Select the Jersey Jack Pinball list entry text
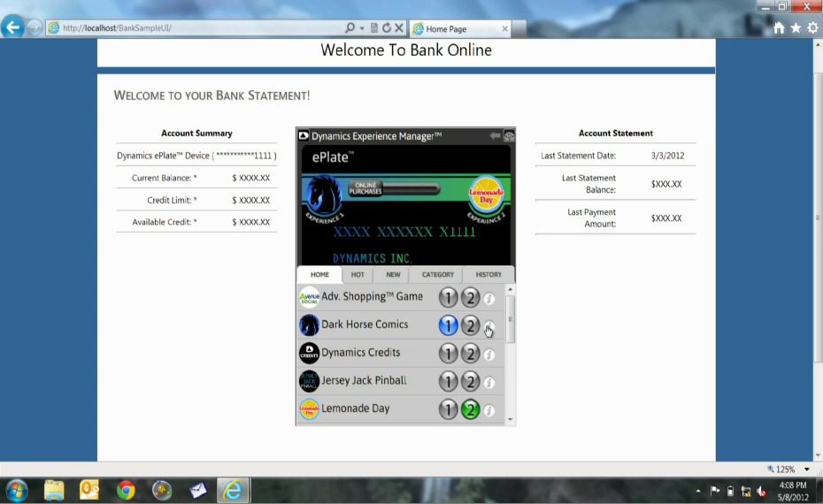The height and width of the screenshot is (504, 823). [x=364, y=380]
